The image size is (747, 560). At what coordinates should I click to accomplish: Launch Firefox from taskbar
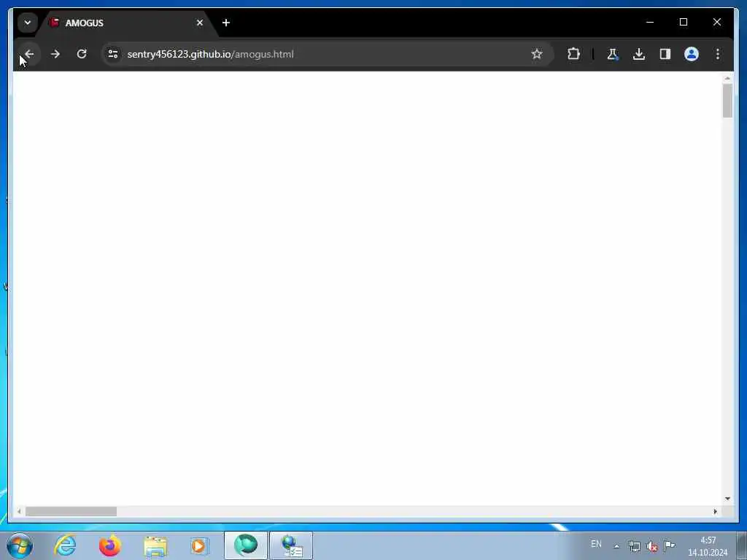coord(110,545)
